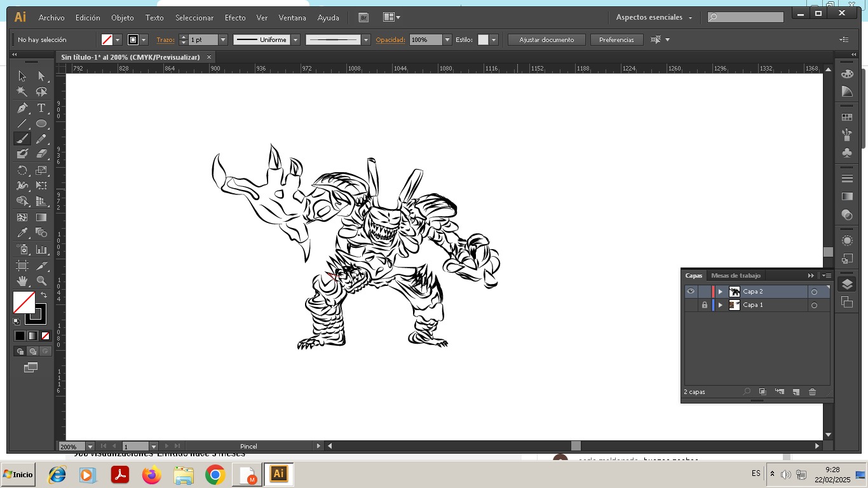Activate the Type tool

coord(41,108)
